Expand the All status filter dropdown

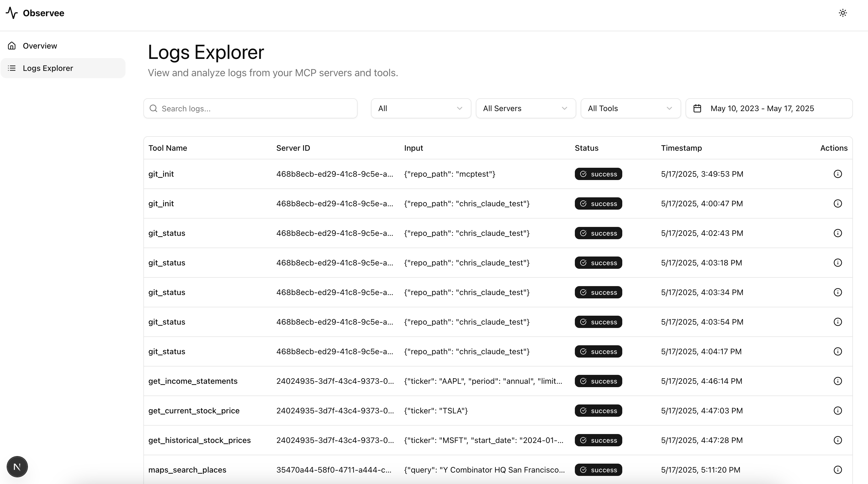421,108
